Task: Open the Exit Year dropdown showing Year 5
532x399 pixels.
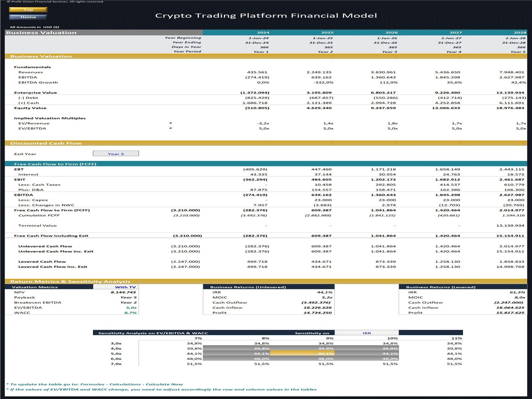Action: pyautogui.click(x=116, y=154)
